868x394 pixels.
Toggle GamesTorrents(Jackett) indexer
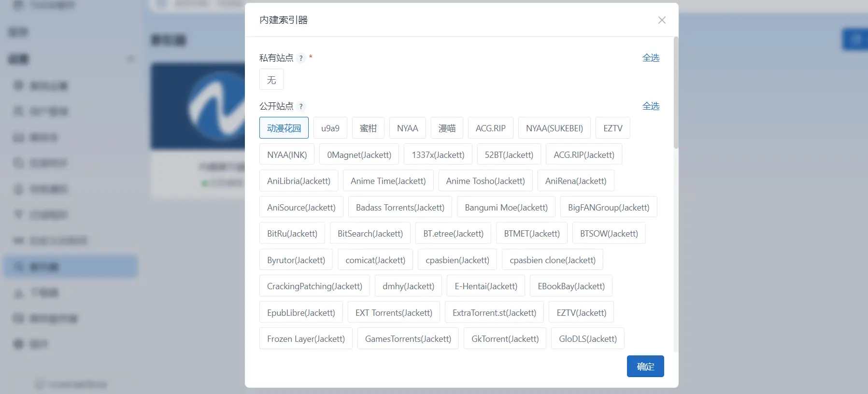coord(408,338)
